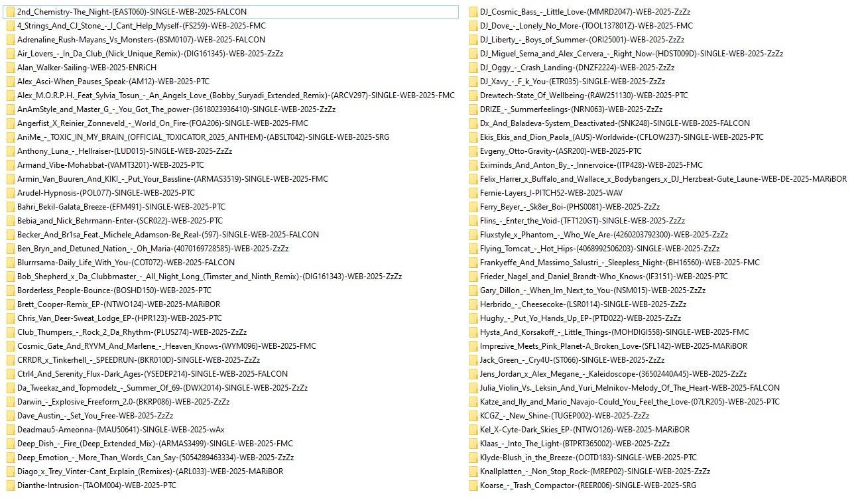This screenshot has width=860, height=504.
Task: Select the Dx_And_Baladeva-System_Deactivated entry
Action: [615, 123]
